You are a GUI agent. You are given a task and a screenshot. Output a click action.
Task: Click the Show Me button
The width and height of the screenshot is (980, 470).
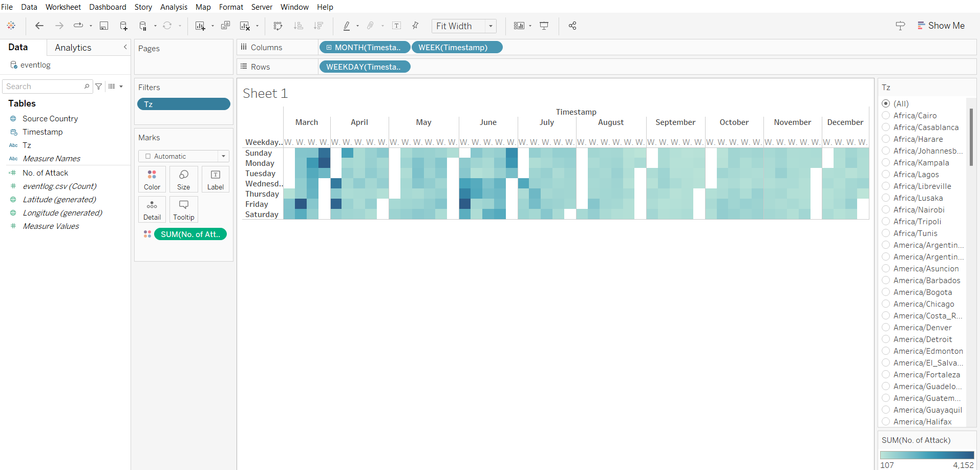(941, 26)
